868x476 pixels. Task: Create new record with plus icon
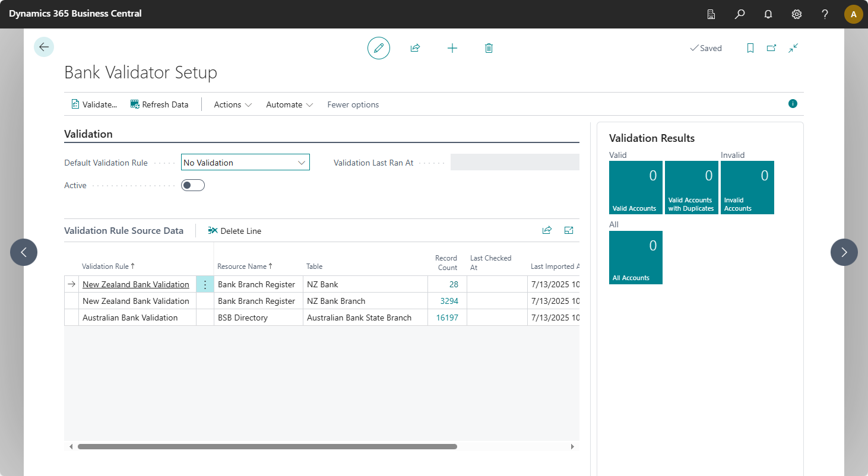point(452,48)
